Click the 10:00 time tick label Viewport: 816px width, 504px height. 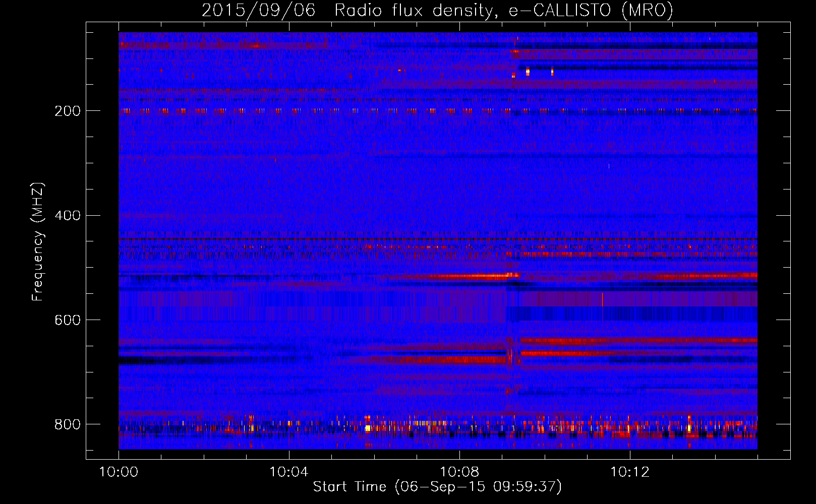click(x=119, y=472)
